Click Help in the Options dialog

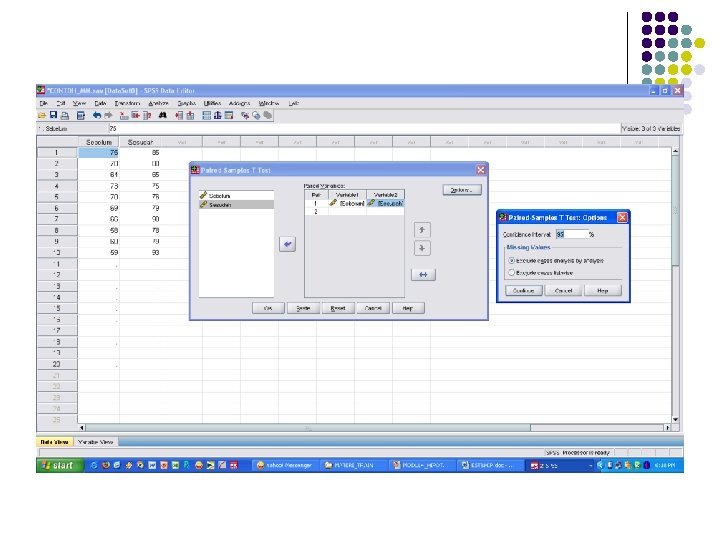[602, 290]
